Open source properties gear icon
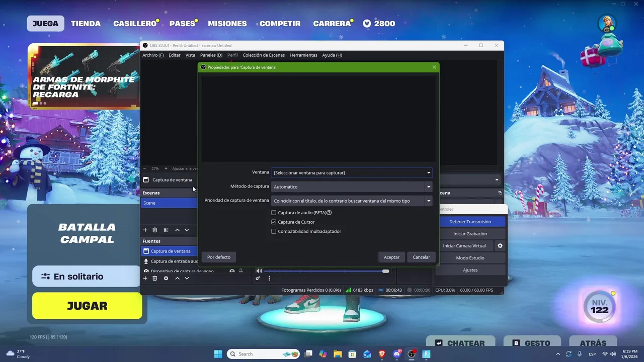This screenshot has height=362, width=644. click(166, 278)
